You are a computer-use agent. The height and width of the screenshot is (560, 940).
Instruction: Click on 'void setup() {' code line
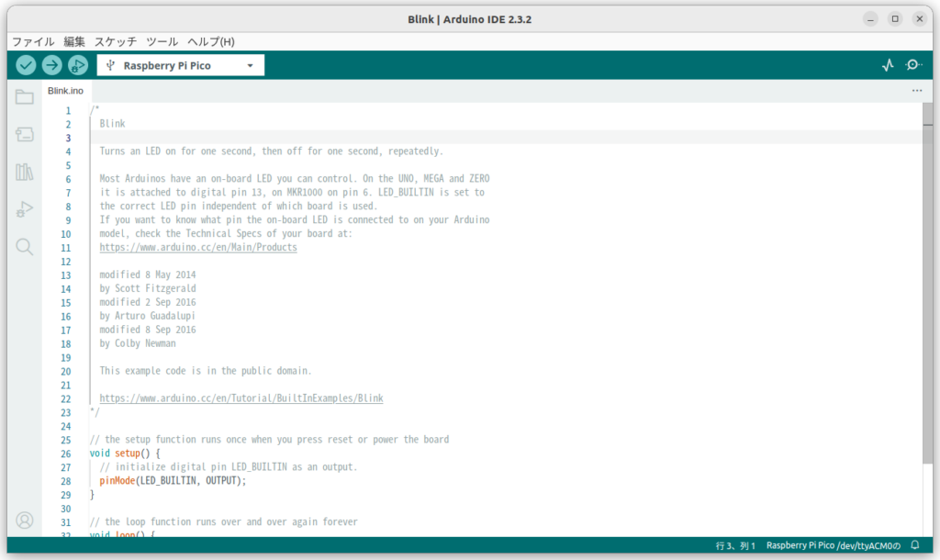125,454
